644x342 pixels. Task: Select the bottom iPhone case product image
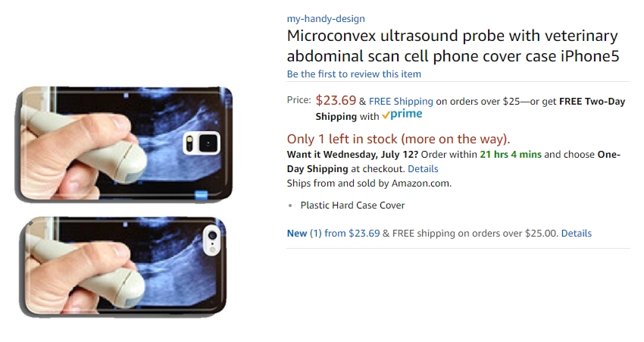point(123,266)
